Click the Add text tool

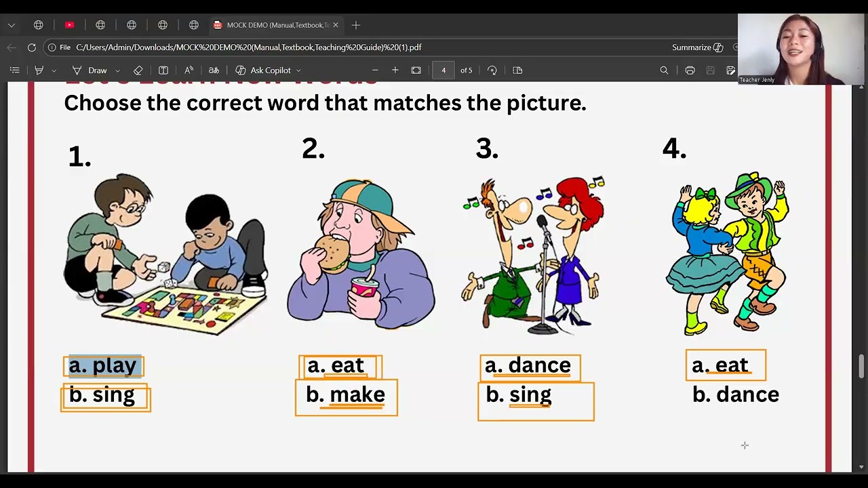point(163,70)
